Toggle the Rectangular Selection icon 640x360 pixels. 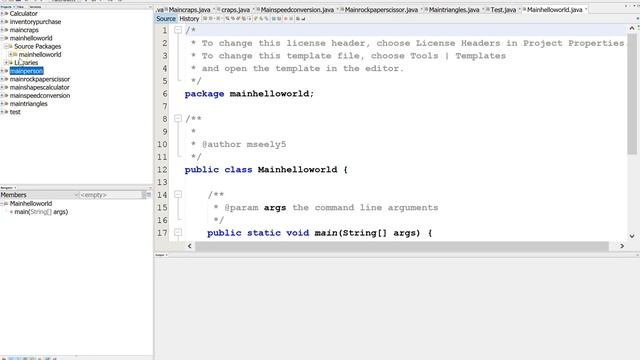click(x=250, y=18)
